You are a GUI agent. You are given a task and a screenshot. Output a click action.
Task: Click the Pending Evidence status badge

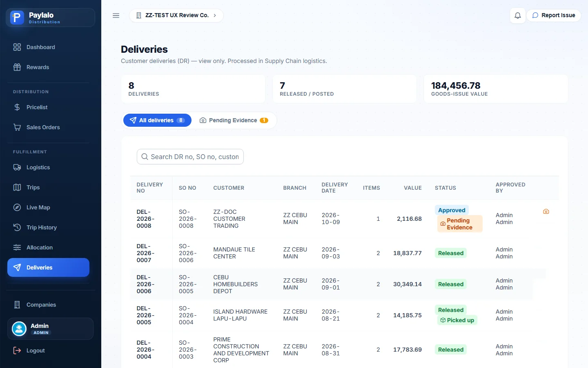pos(460,224)
